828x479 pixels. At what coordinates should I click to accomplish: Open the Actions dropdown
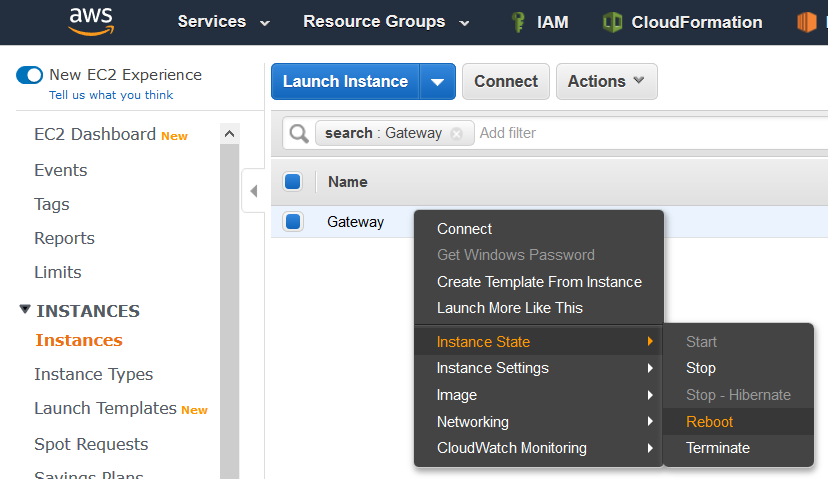606,82
